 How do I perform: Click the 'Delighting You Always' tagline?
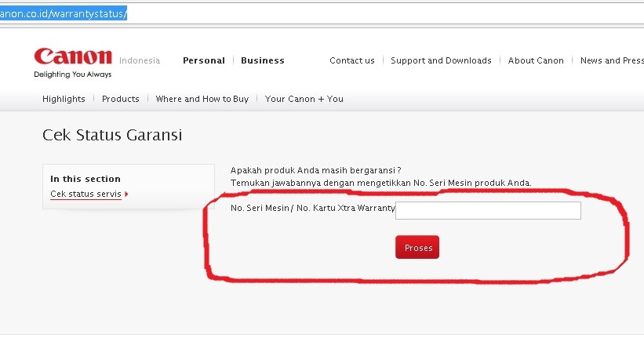pos(73,75)
